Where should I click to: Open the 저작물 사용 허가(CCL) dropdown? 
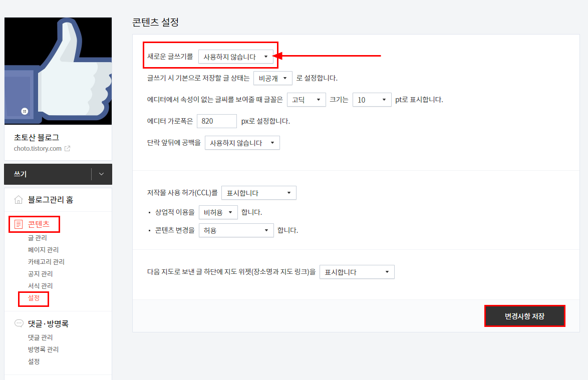259,193
